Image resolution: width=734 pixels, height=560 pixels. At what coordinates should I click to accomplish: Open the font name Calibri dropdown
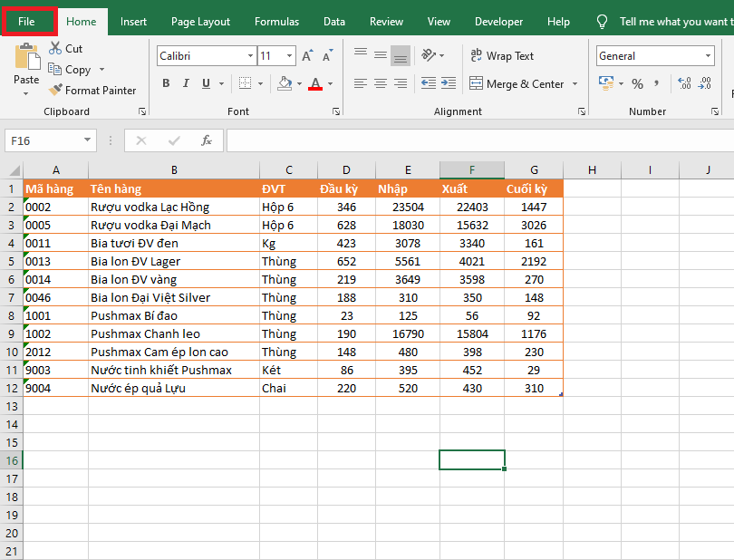[x=250, y=56]
